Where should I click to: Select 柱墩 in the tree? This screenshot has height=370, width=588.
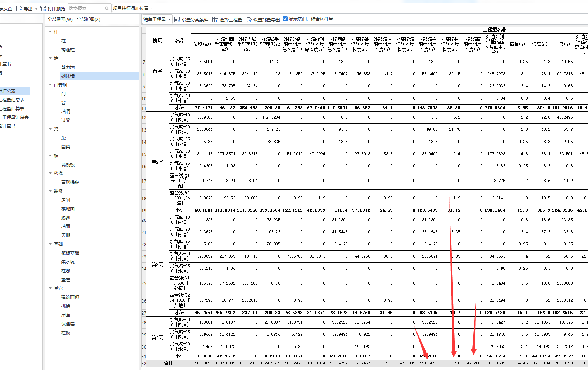(66, 270)
